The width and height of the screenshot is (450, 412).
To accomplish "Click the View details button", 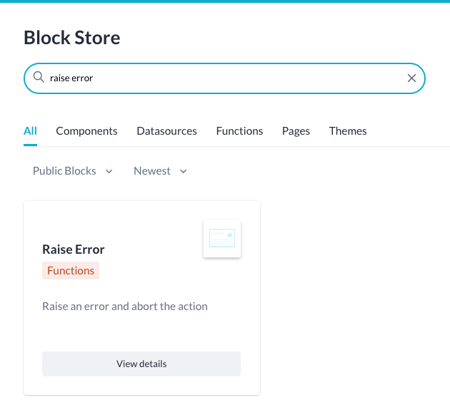I will (x=141, y=364).
